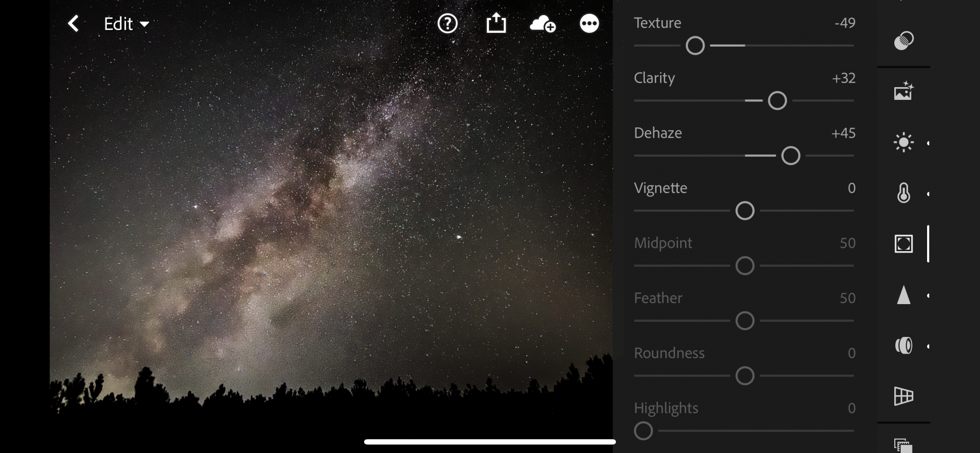Open the Light panel sun icon
This screenshot has height=453, width=980.
pos(904,143)
